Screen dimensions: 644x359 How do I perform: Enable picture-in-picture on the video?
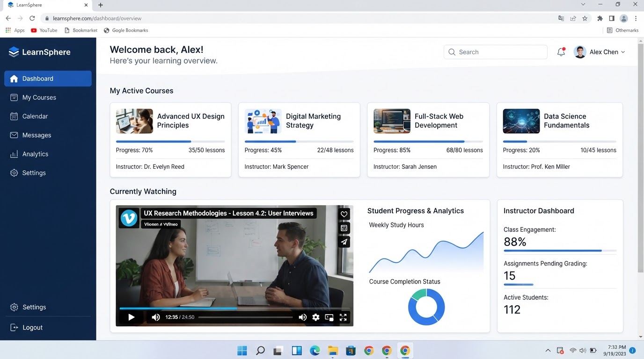(329, 317)
